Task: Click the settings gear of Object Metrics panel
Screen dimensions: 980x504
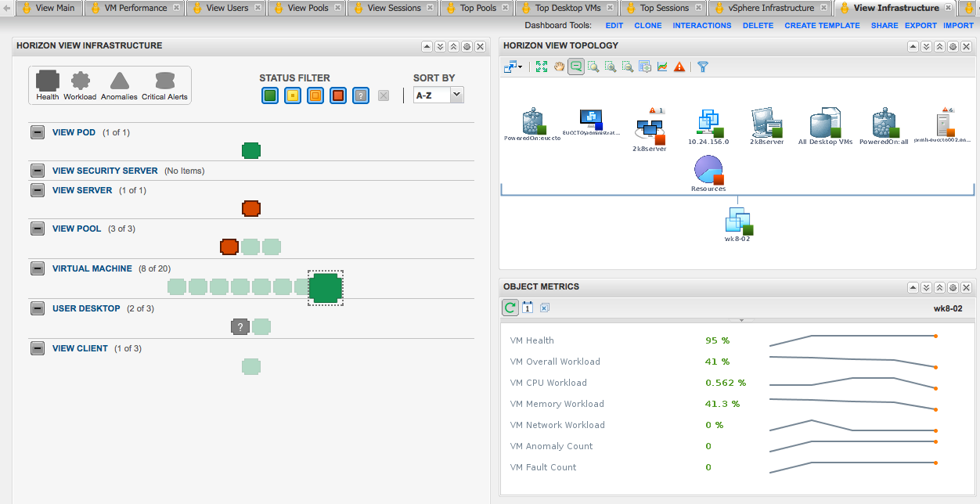Action: (953, 287)
